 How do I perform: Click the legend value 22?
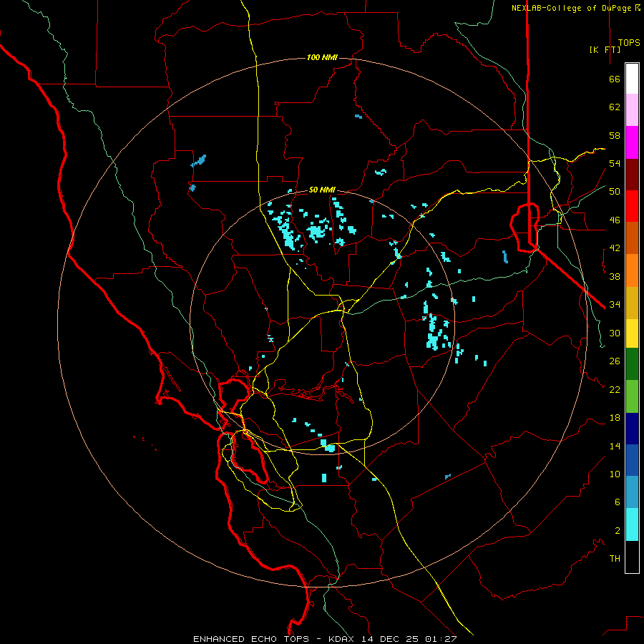click(x=615, y=389)
